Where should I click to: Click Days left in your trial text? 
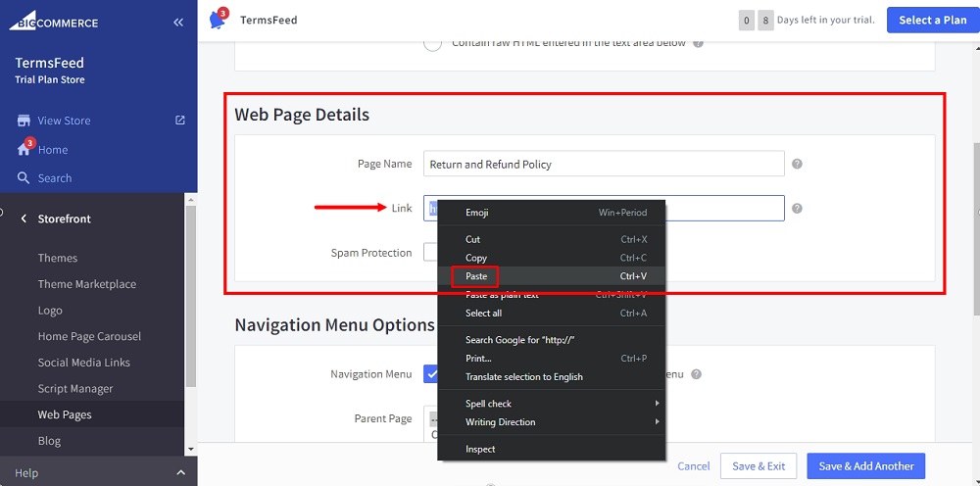click(825, 20)
